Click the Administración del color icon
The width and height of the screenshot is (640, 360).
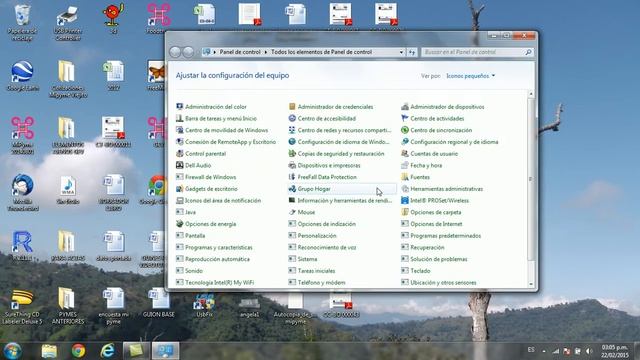click(x=180, y=107)
